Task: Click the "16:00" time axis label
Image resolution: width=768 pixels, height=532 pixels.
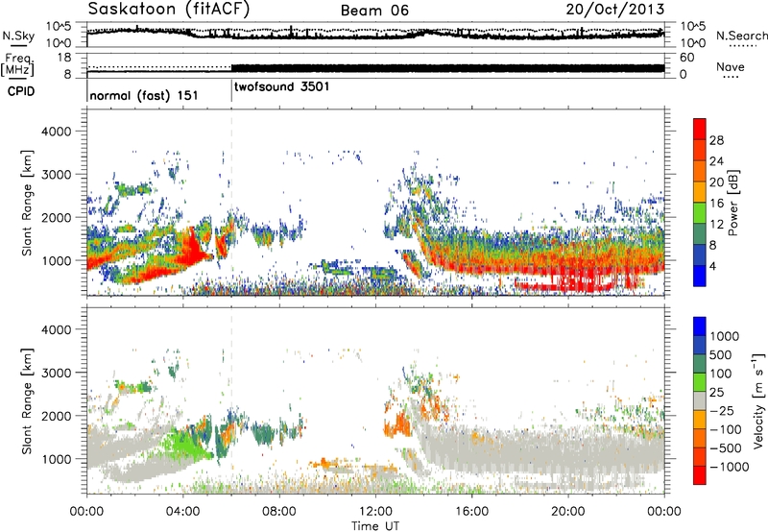Action: [471, 512]
